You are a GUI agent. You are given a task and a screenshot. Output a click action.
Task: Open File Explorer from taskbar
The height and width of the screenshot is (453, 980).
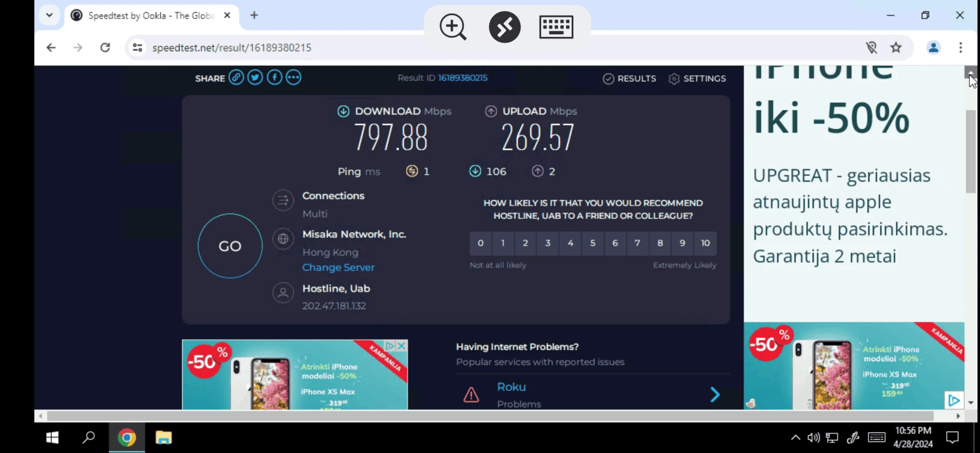coord(163,438)
